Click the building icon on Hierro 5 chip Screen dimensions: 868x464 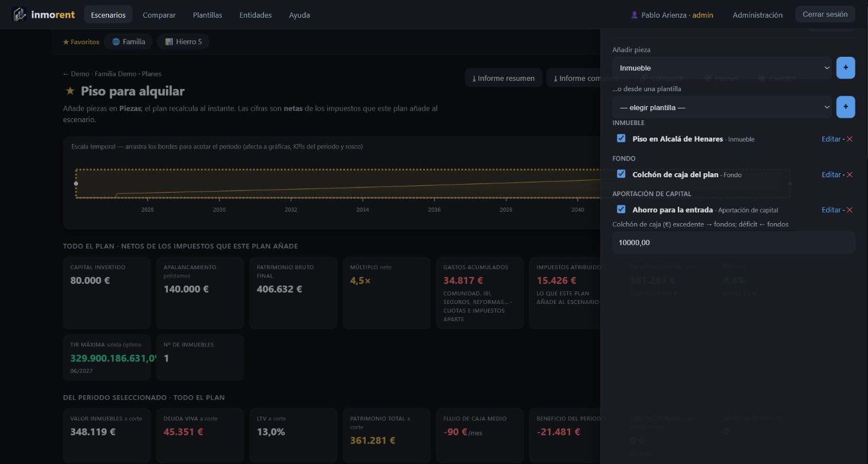click(x=169, y=42)
